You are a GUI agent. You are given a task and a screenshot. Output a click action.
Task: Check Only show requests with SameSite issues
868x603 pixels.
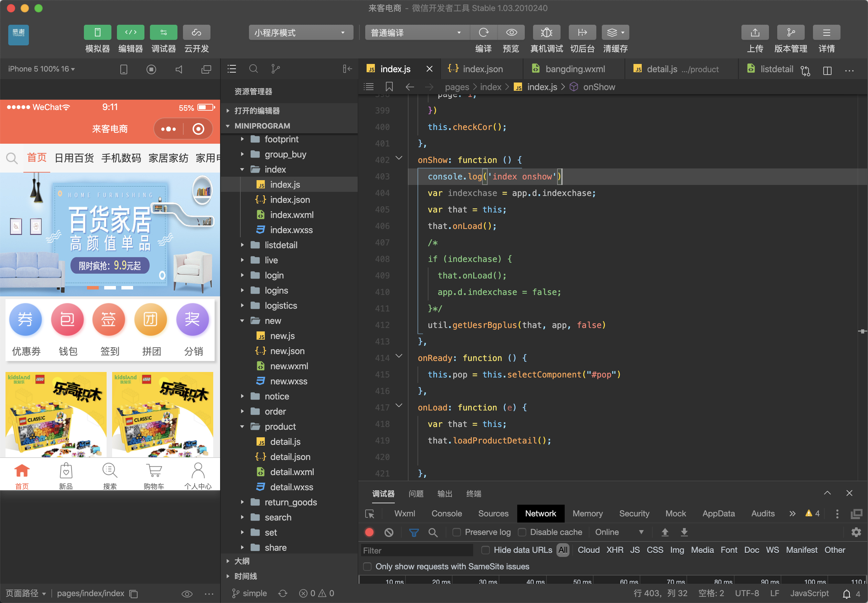tap(367, 566)
